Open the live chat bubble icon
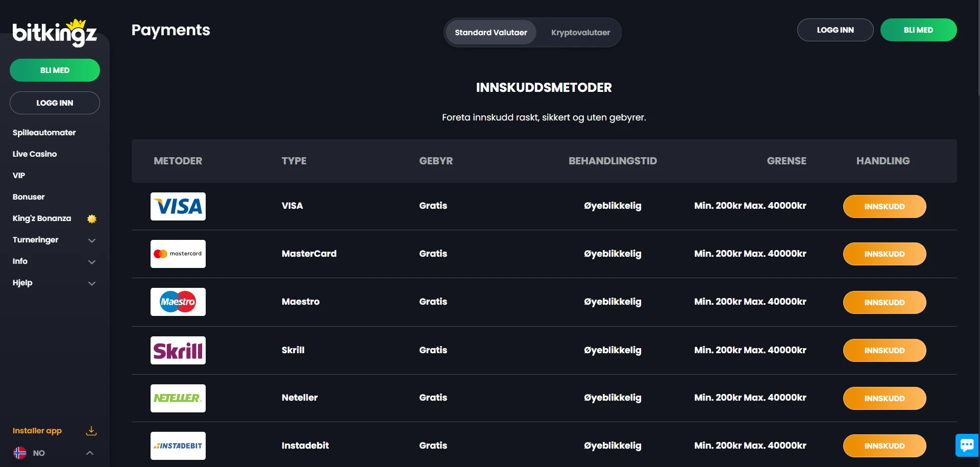Viewport: 980px width, 467px height. click(967, 445)
